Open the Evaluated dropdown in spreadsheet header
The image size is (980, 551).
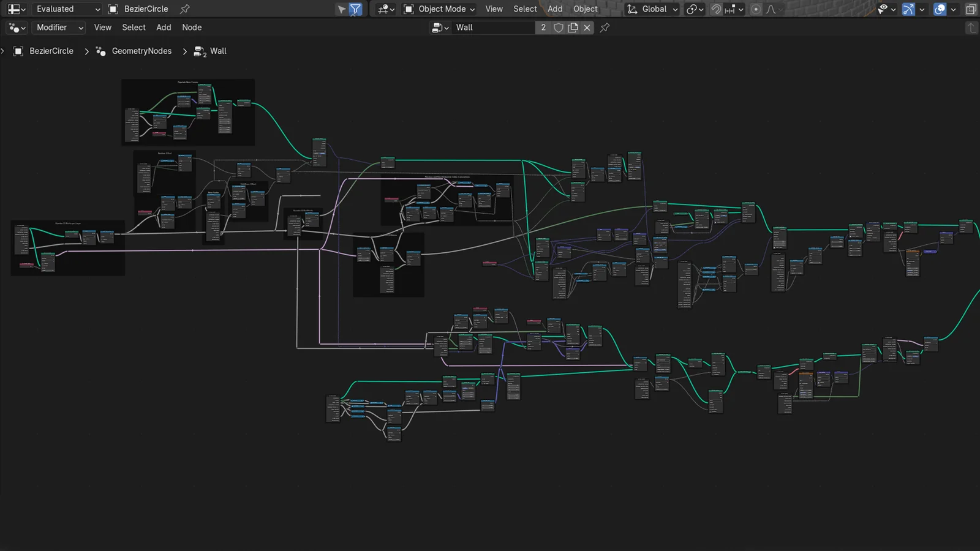(x=66, y=9)
